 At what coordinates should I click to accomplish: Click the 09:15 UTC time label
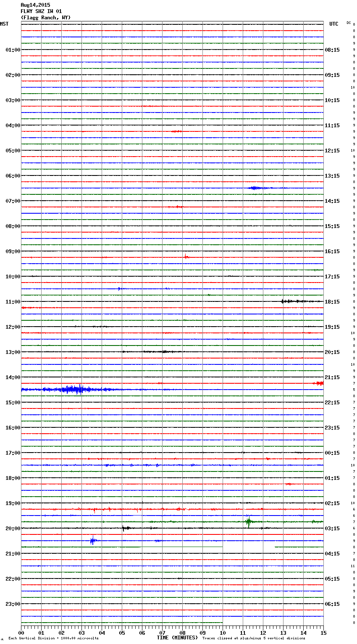pos(332,75)
